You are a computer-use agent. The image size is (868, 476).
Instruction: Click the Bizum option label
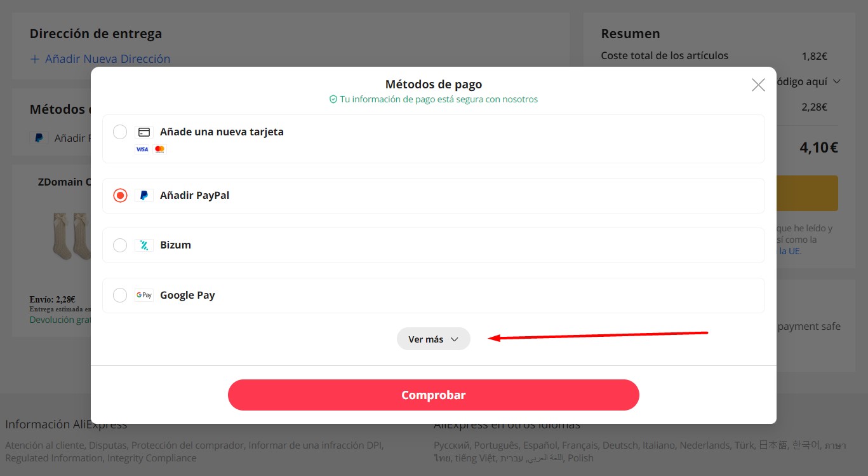175,245
